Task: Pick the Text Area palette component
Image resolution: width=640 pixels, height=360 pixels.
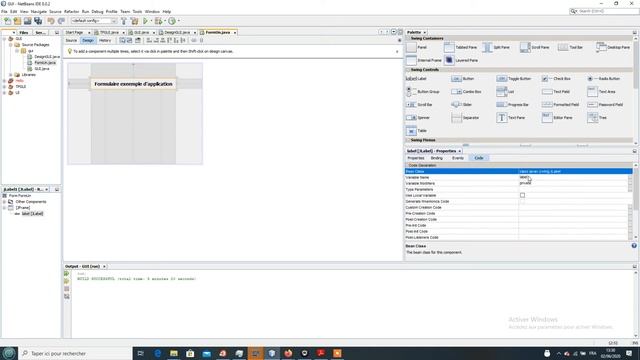Action: 601,92
